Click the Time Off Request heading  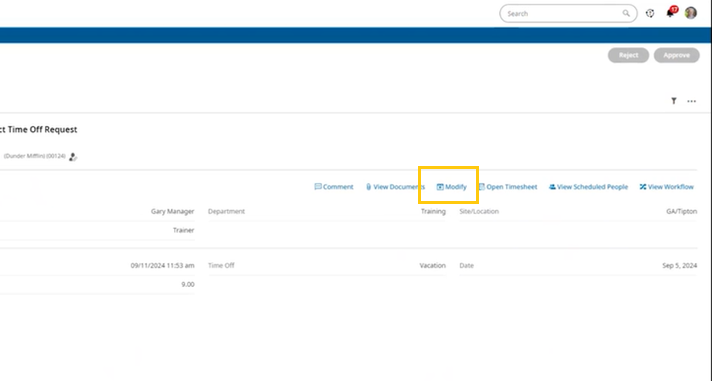42,129
